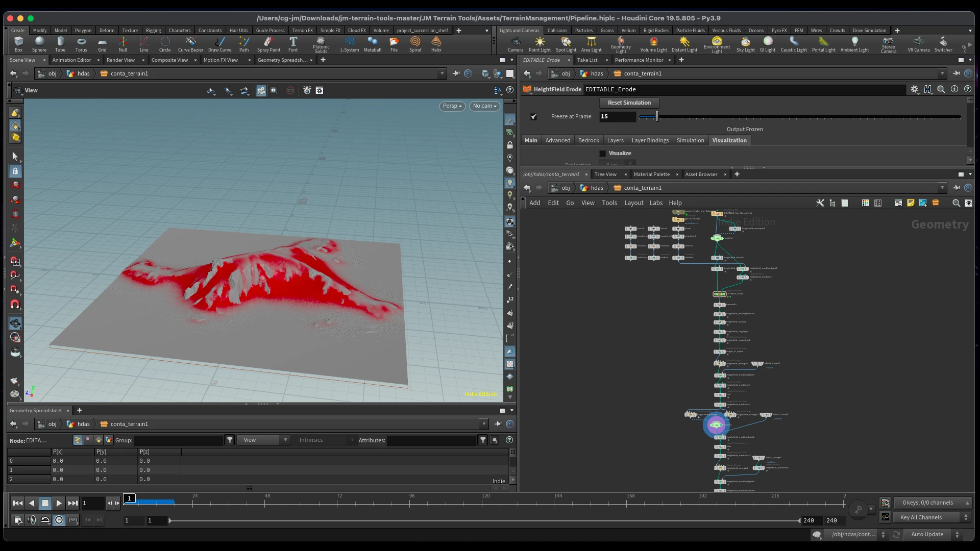Click the play forward button

click(x=59, y=503)
